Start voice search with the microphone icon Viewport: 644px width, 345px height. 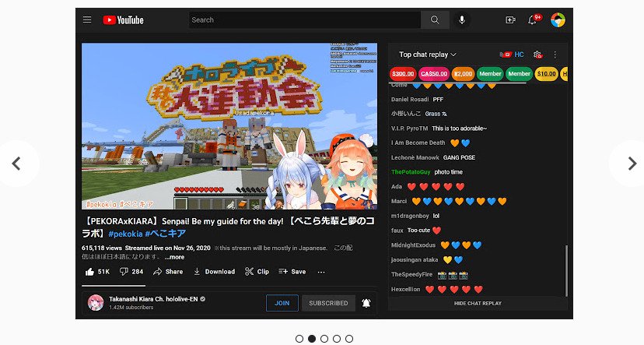[x=462, y=19]
